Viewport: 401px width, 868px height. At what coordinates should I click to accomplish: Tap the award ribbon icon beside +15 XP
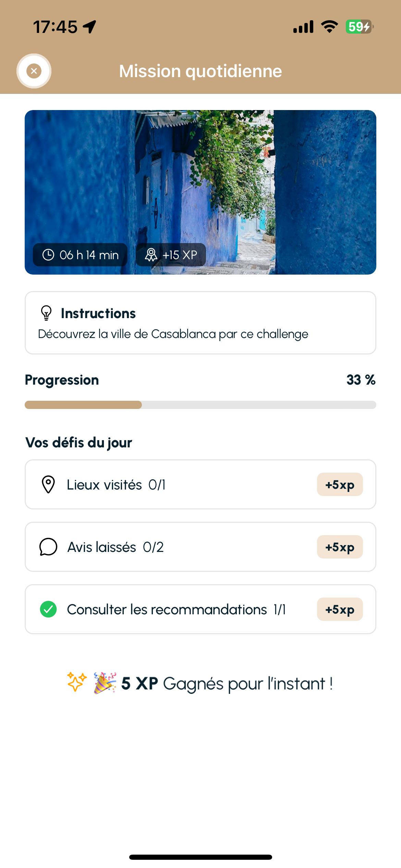tap(151, 255)
